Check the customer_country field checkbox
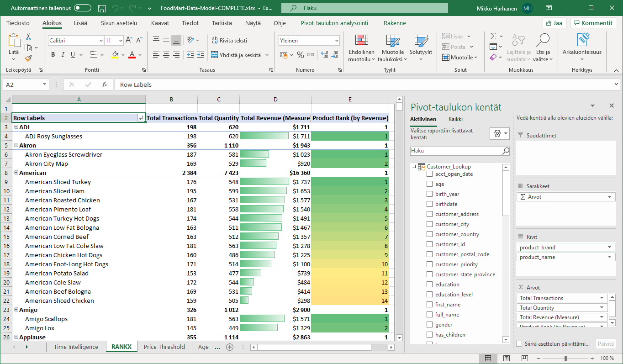The width and height of the screenshot is (623, 364). 429,234
